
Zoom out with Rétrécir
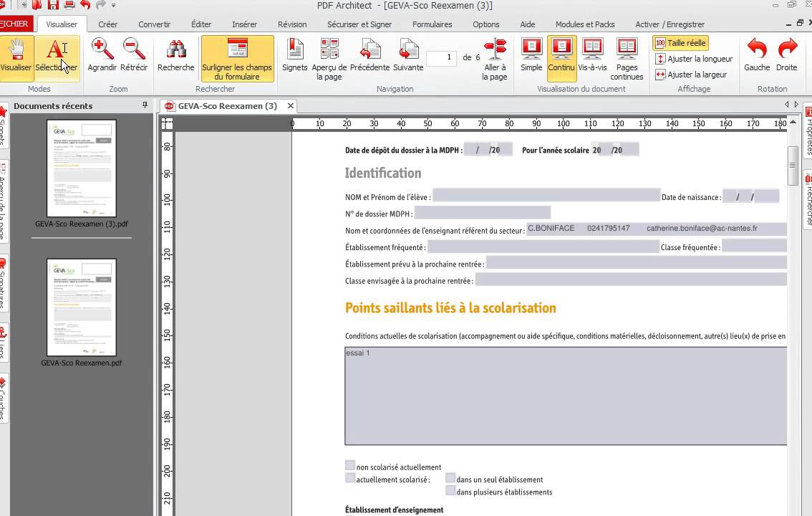(134, 55)
